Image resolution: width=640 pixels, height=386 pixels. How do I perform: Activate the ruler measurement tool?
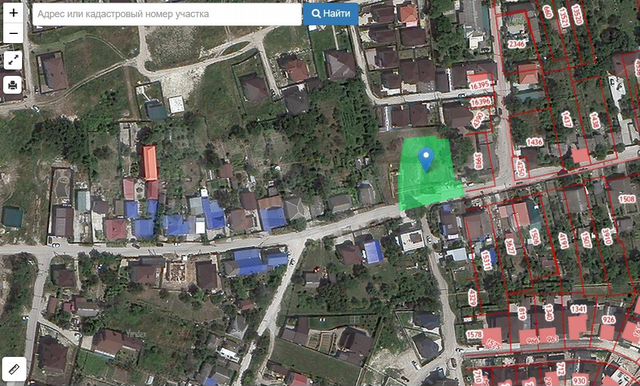(x=13, y=369)
